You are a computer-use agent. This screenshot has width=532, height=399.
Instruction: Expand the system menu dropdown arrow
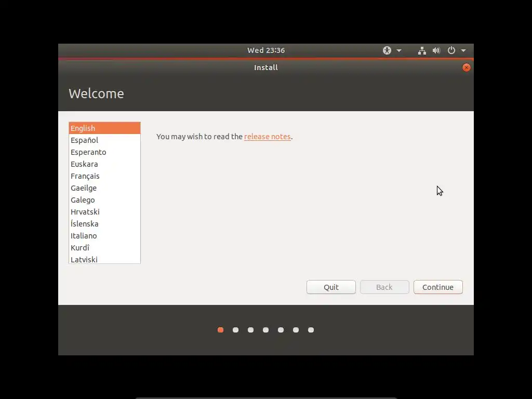(463, 50)
